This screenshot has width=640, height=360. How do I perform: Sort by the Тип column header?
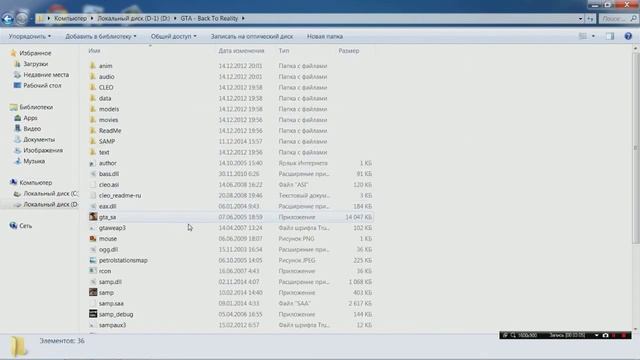point(284,51)
